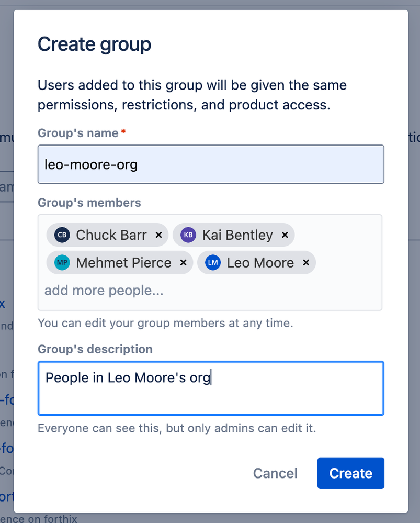Select the Leo Moore member chip
Image resolution: width=420 pixels, height=523 pixels.
point(256,262)
